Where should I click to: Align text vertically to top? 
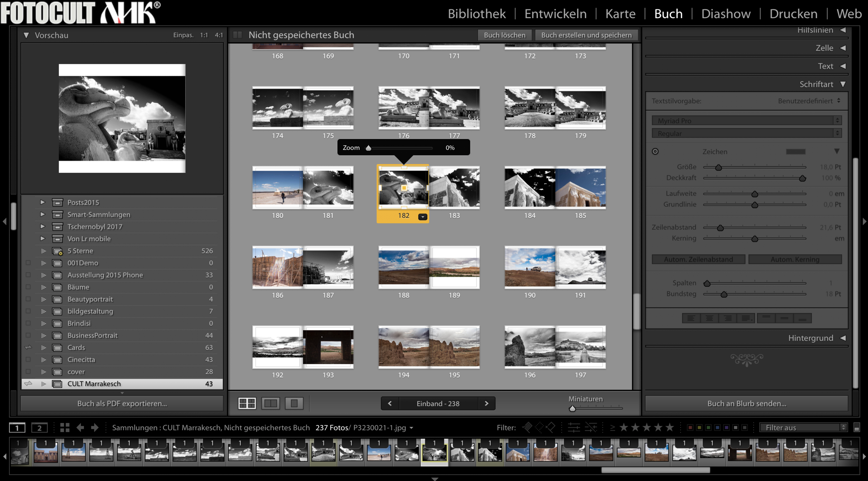(x=766, y=318)
